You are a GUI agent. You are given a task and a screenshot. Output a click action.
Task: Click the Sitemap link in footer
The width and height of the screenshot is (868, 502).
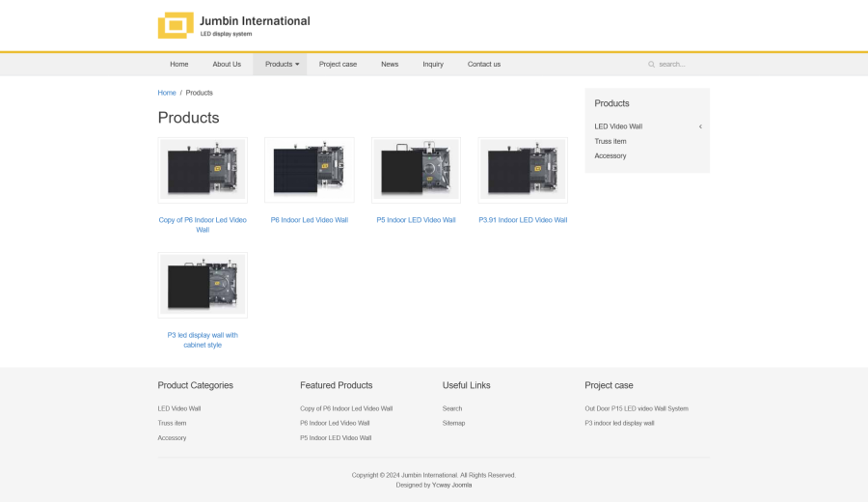(453, 423)
